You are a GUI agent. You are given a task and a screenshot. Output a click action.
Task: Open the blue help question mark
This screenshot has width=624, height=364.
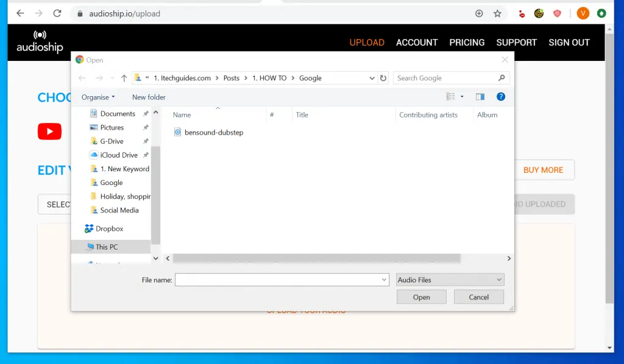[501, 97]
